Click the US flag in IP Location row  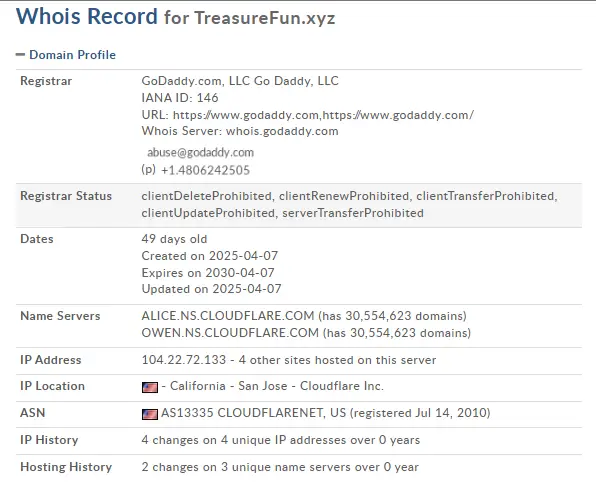[150, 387]
